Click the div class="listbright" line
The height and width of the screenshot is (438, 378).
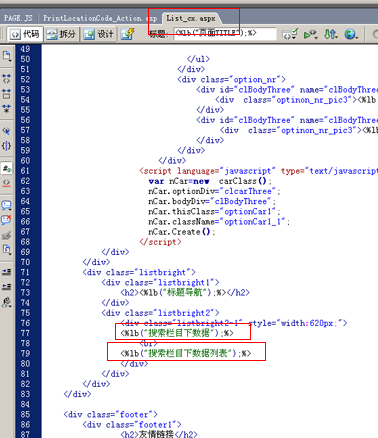[139, 272]
